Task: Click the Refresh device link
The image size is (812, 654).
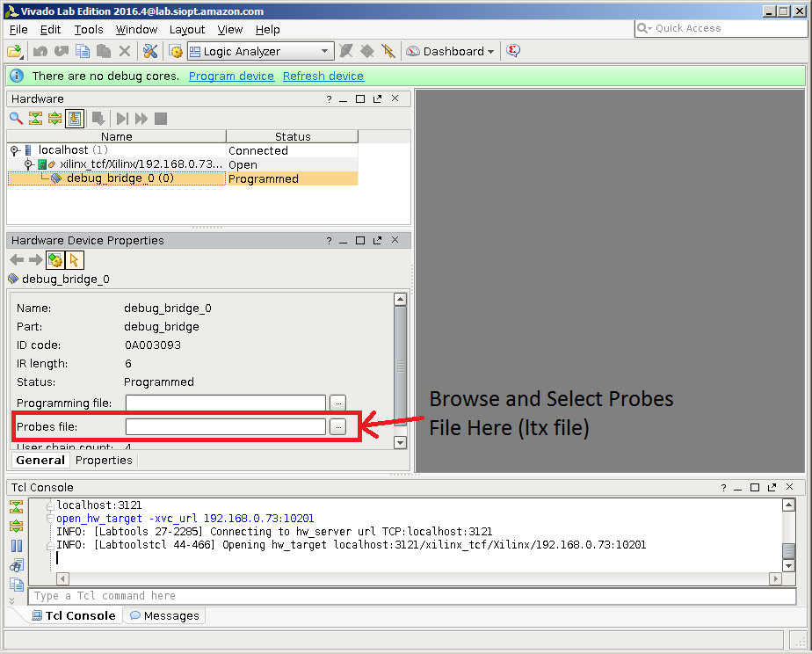Action: pyautogui.click(x=323, y=76)
